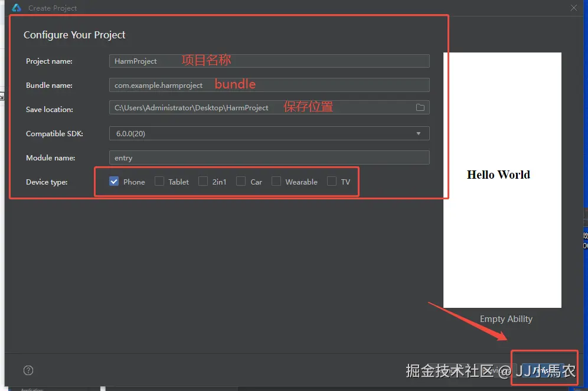The image size is (588, 391).
Task: Click the Project name input field
Action: [x=177, y=61]
